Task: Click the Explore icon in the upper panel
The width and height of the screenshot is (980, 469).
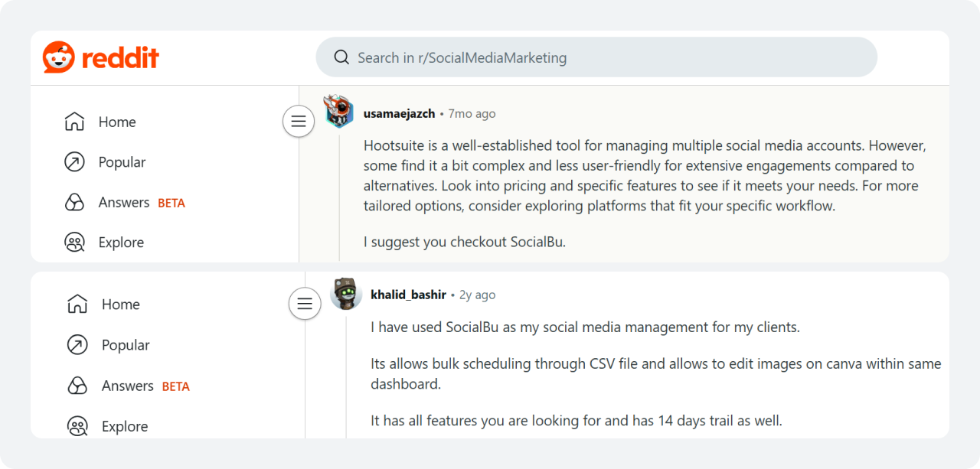Action: 74,243
